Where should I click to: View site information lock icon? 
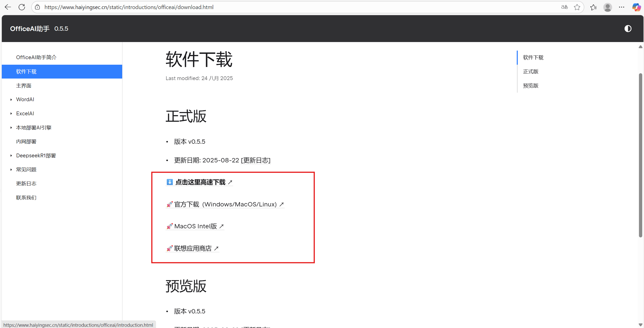point(38,7)
